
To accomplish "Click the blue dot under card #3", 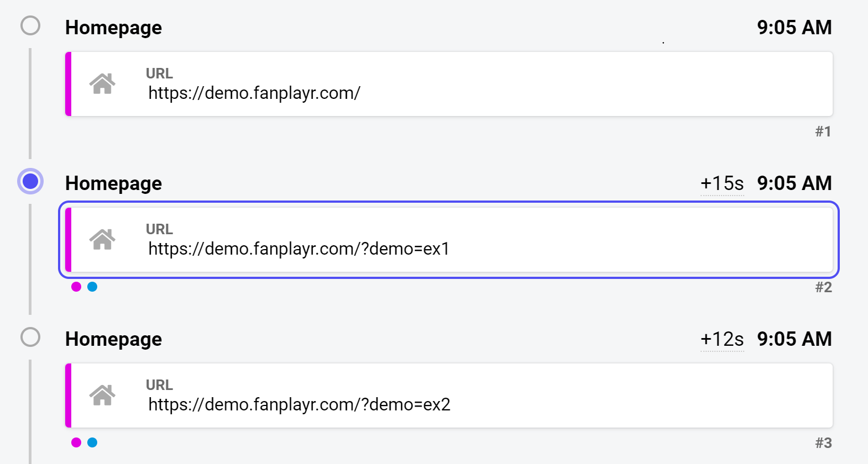I will click(92, 442).
